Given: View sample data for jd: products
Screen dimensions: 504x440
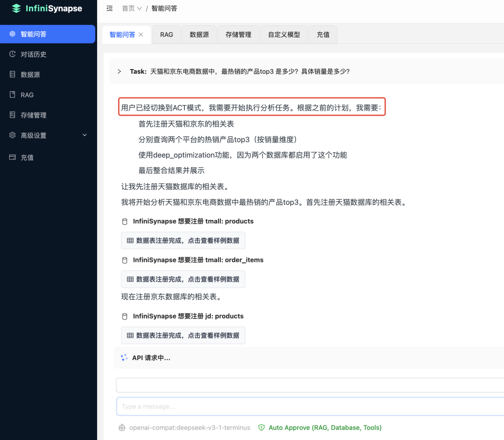Looking at the screenshot, I should (183, 335).
